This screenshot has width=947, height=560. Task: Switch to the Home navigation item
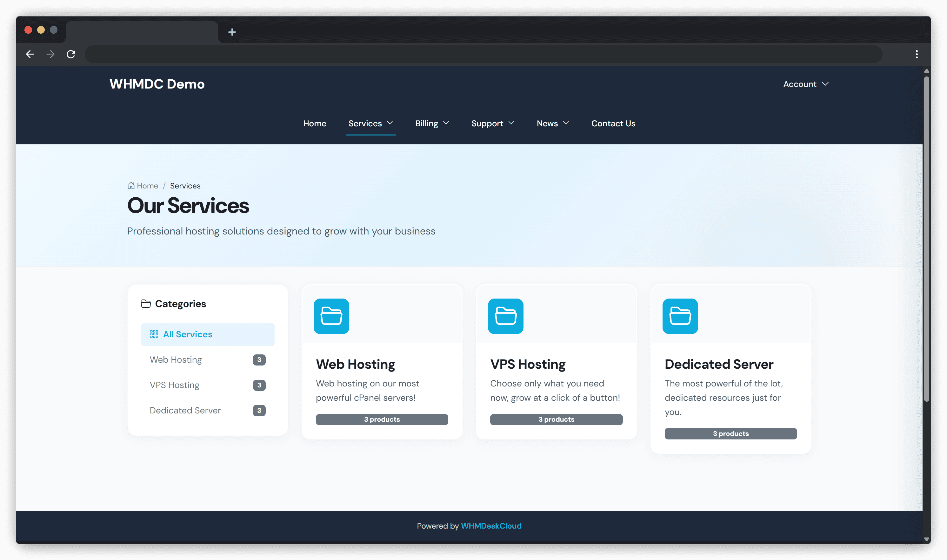click(315, 123)
